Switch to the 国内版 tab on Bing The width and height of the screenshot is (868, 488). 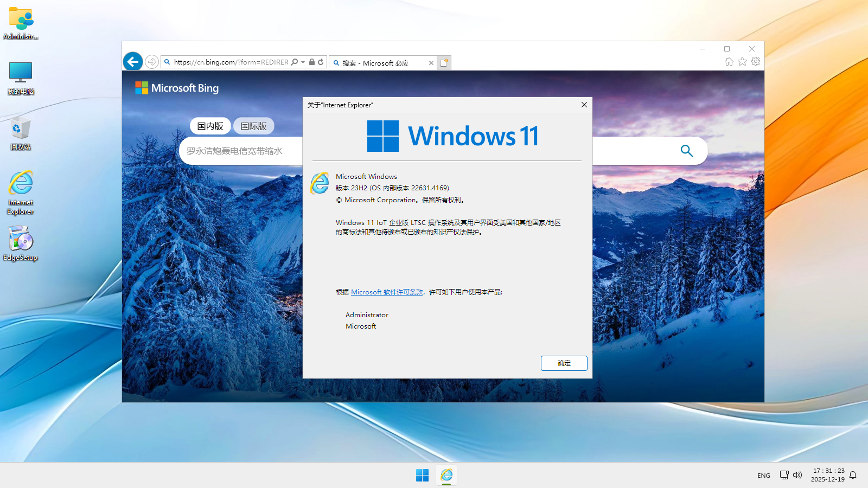tap(210, 126)
